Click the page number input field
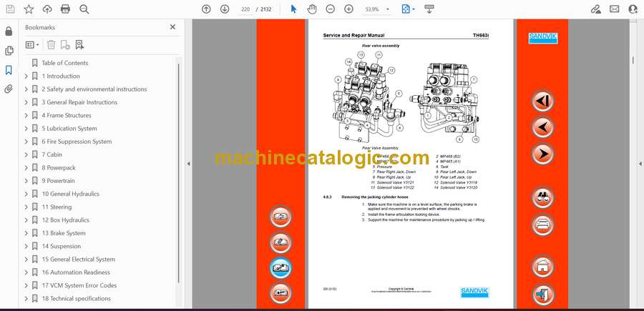The image size is (644, 311). (245, 9)
